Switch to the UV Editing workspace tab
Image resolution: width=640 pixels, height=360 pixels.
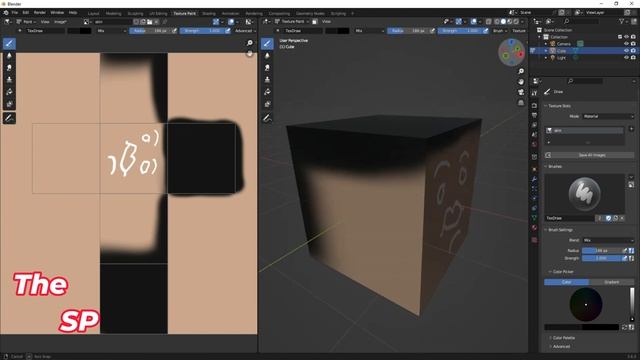tap(158, 13)
